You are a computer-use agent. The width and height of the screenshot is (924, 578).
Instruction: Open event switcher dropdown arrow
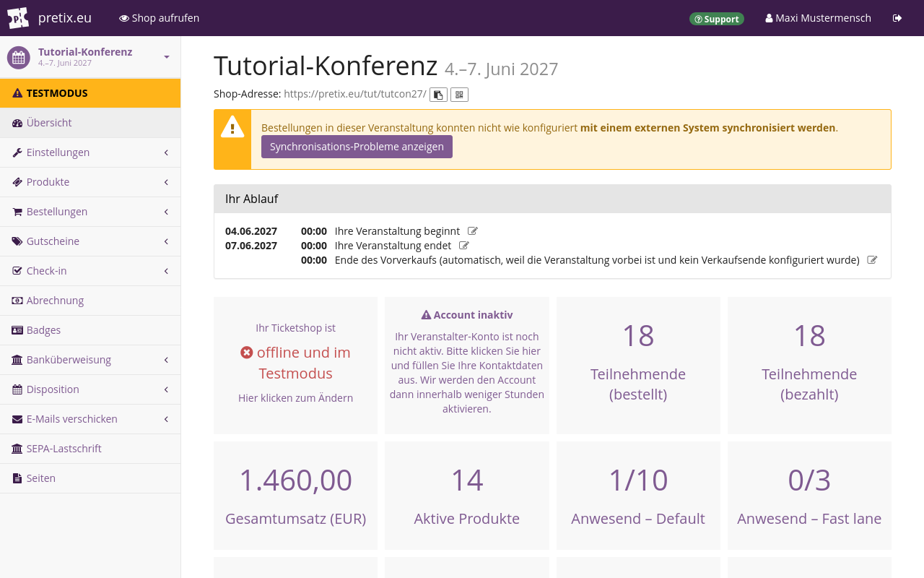(167, 57)
